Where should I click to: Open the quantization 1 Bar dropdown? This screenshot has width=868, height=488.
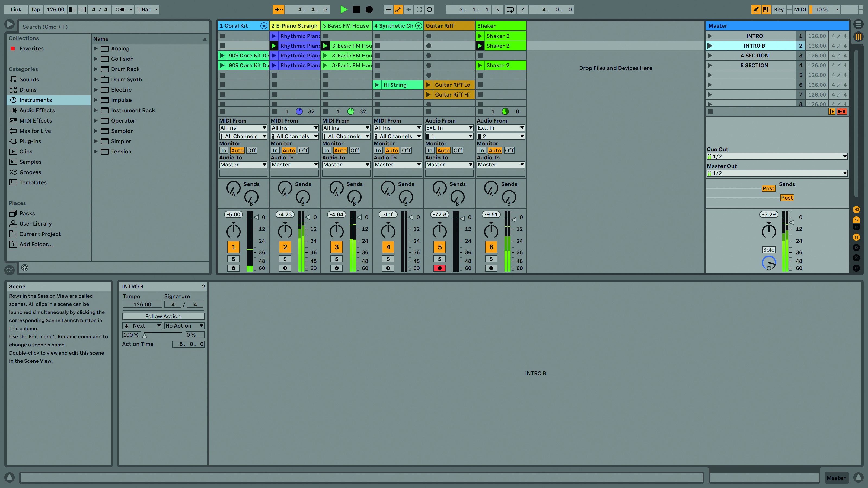click(147, 9)
